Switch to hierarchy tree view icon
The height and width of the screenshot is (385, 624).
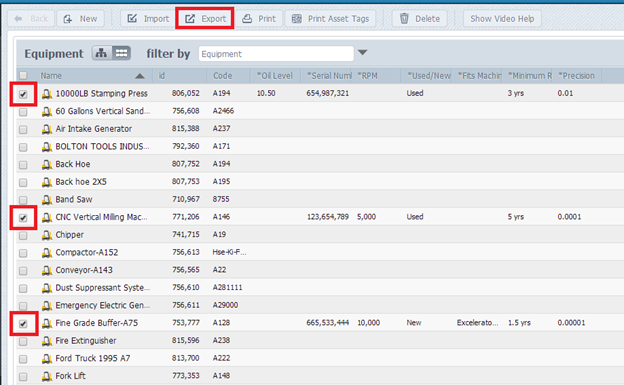tap(101, 53)
